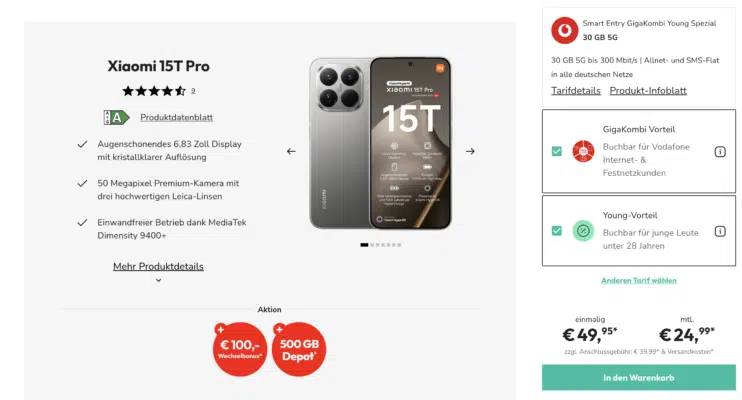Open info icon for GigaKombi Vorteil
Screen dimensions: 742x400
[x=720, y=152]
